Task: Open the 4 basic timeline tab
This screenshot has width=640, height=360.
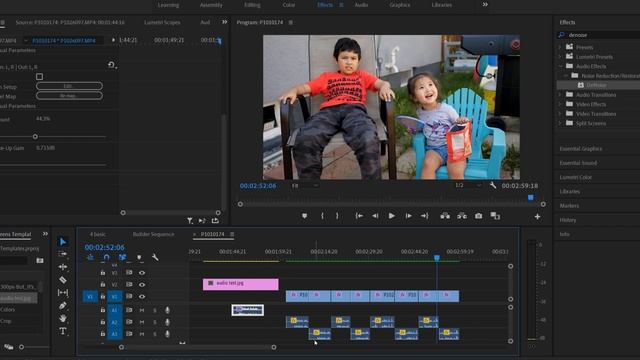Action: [x=98, y=234]
